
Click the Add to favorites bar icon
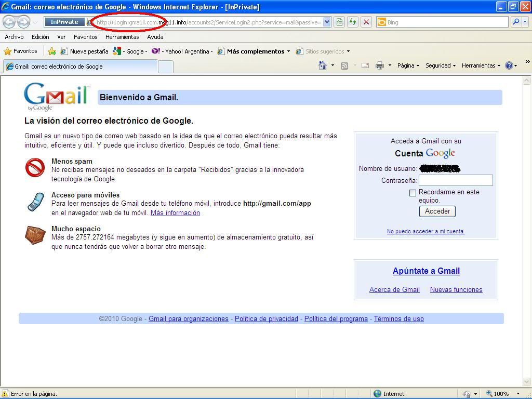[52, 51]
